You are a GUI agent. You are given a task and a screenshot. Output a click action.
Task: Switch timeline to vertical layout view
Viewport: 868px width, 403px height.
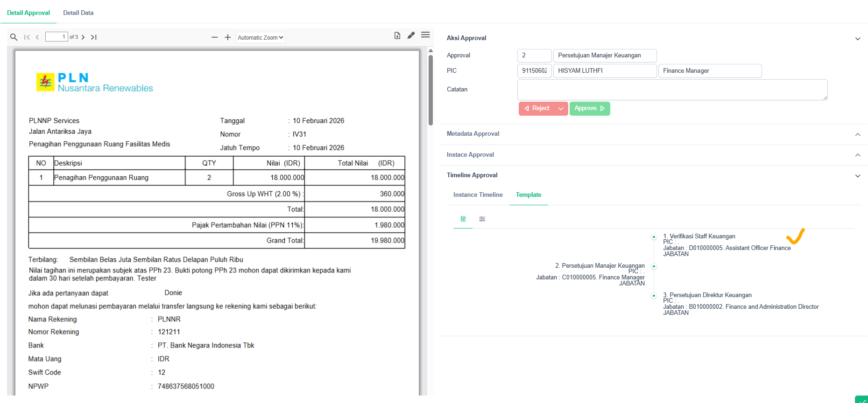(463, 219)
